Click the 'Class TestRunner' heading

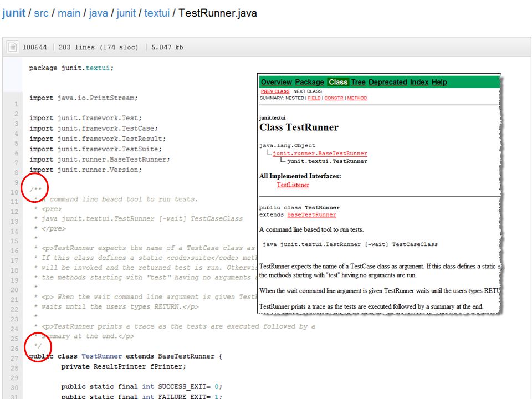299,127
